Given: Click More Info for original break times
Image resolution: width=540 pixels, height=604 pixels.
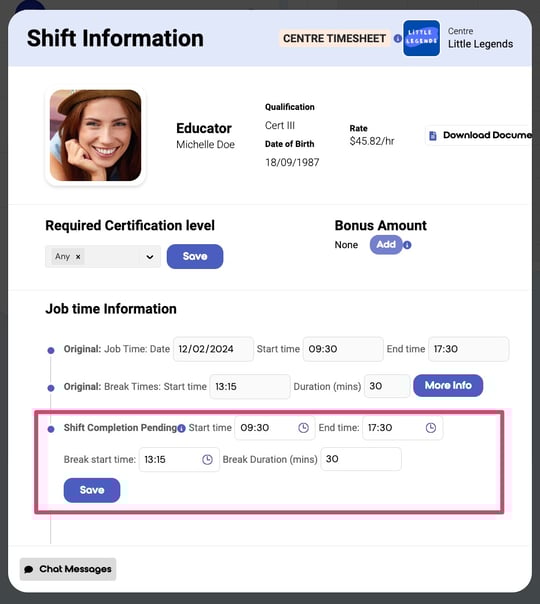Looking at the screenshot, I should coord(448,386).
